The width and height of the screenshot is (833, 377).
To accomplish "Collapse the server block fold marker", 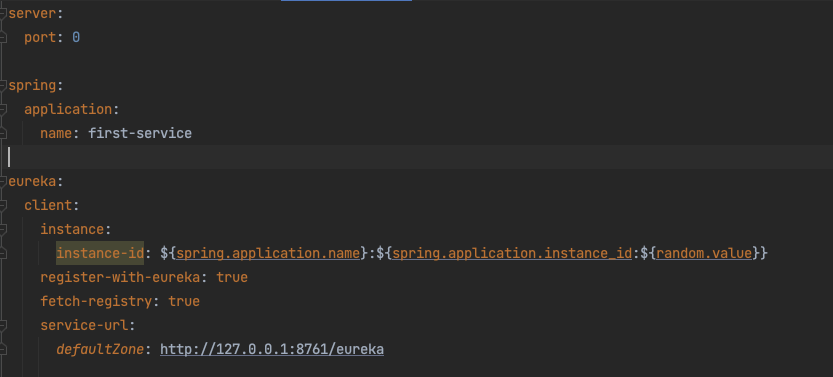I will click(3, 14).
